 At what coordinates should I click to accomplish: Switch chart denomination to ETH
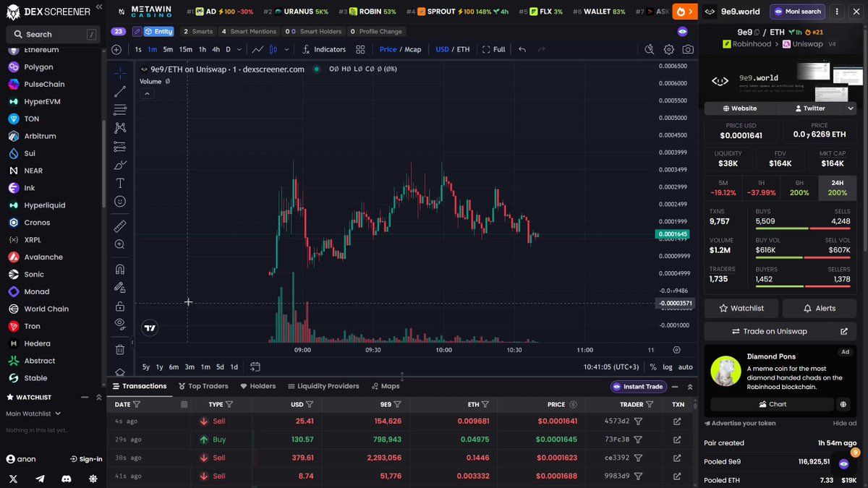click(x=463, y=50)
